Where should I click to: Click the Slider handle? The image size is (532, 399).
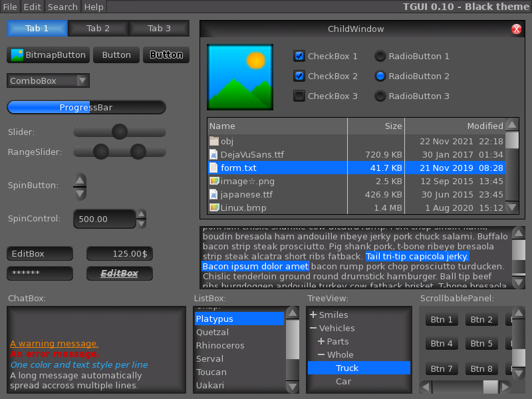120,132
